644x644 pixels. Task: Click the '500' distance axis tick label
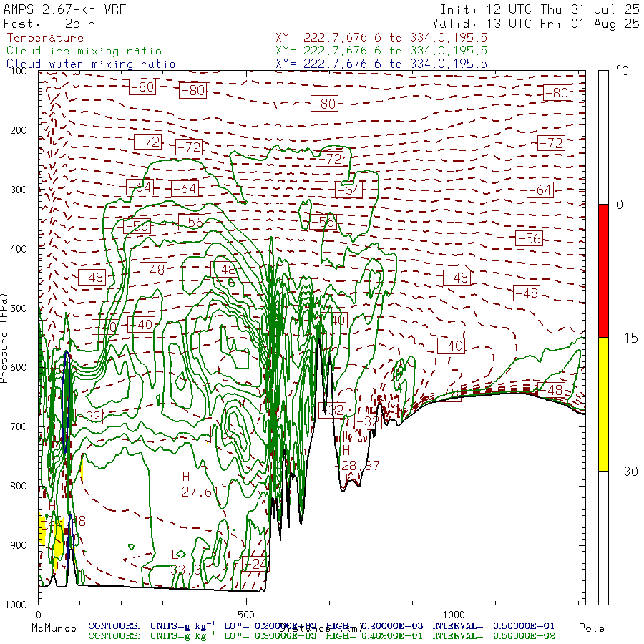point(246,615)
